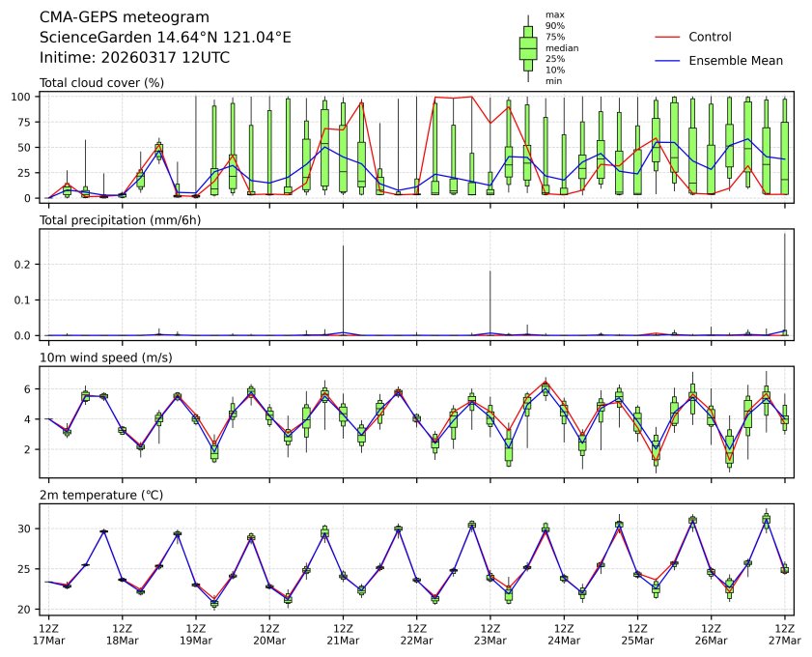
Task: Select the 'Control' legend label
Action: tap(710, 37)
